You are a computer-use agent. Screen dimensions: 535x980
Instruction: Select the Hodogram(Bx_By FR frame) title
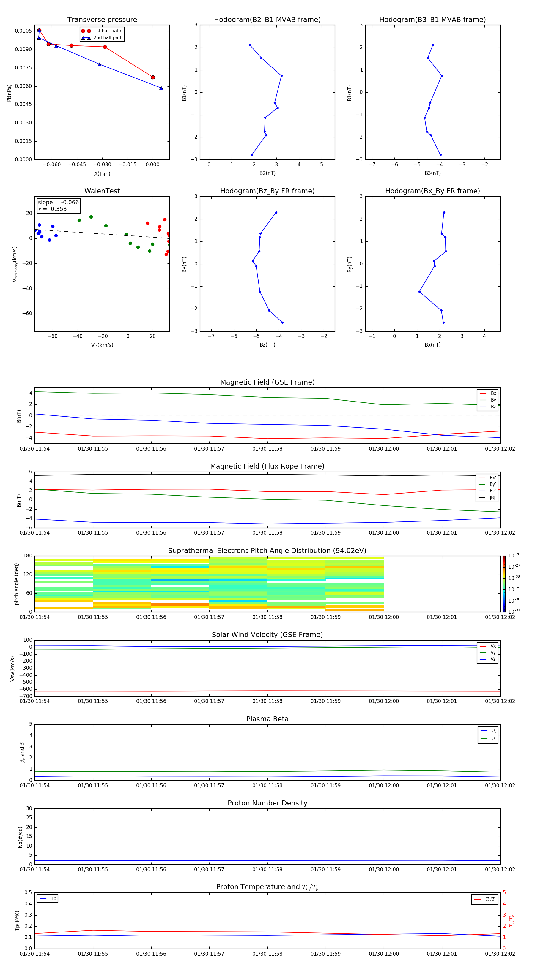(432, 191)
